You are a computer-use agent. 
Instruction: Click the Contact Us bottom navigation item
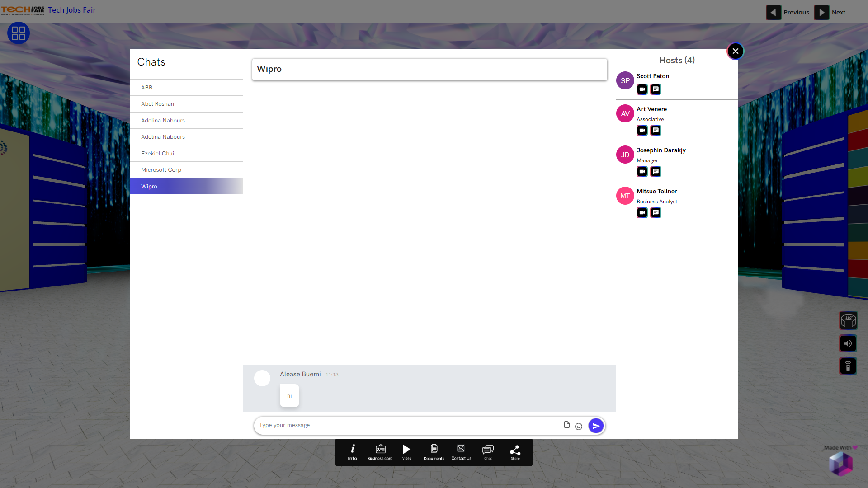[461, 453]
